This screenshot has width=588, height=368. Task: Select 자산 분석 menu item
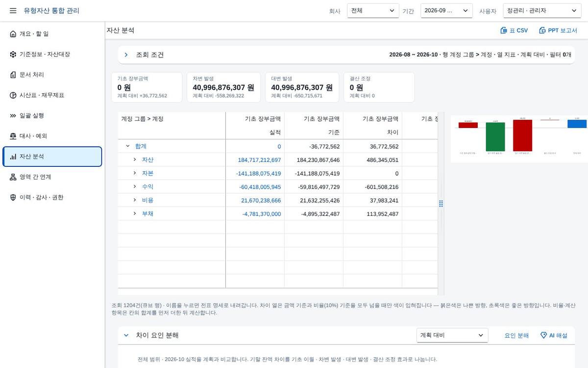point(52,157)
